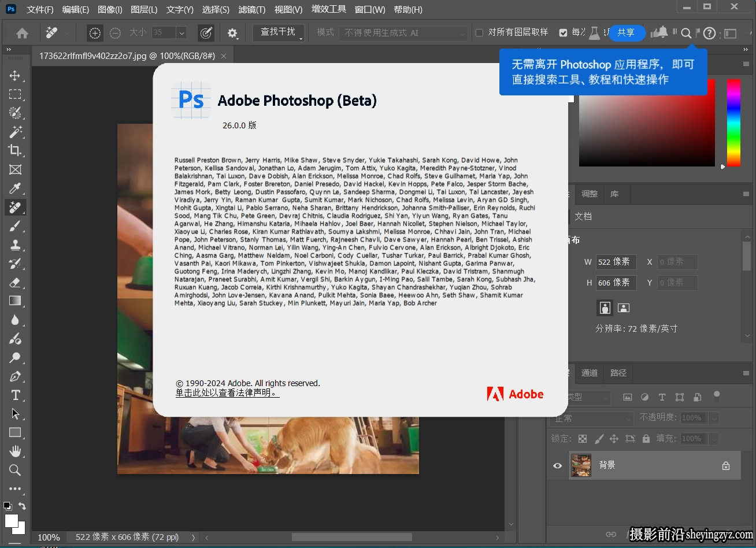The image size is (756, 548).
Task: Select the Move tool
Action: coord(15,76)
